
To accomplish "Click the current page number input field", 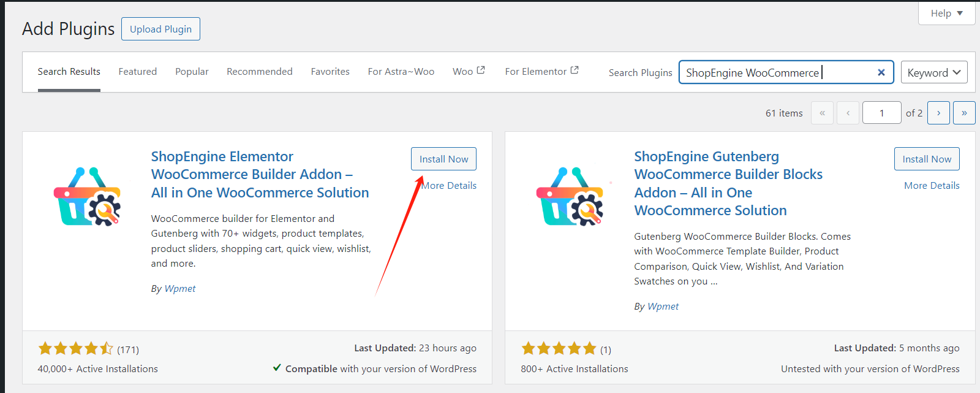I will pos(881,113).
